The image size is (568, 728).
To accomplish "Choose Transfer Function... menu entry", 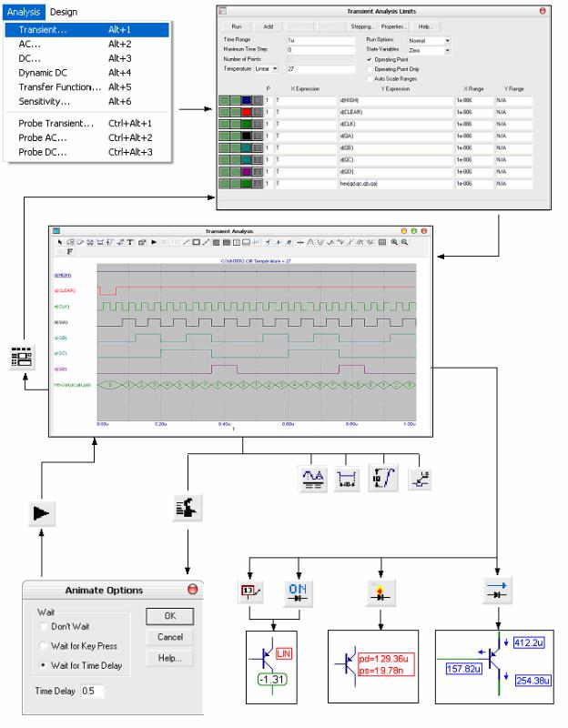I will (x=87, y=87).
